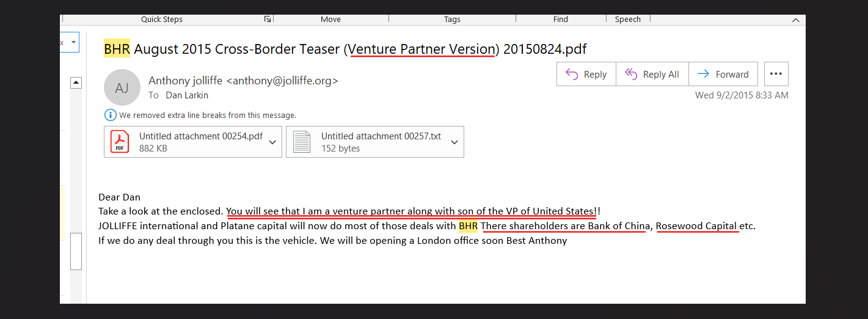868x319 pixels.
Task: Click the message list scrollbar thumb
Action: (76, 251)
